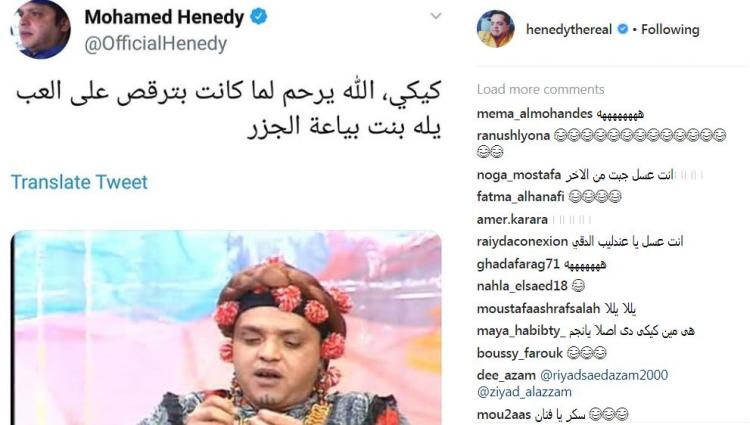
Task: Expand Load more comments
Action: click(540, 89)
